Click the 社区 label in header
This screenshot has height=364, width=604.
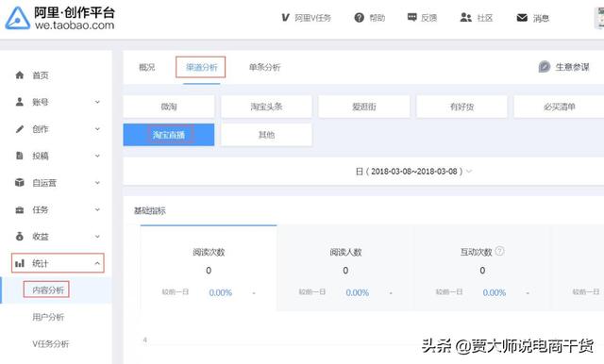click(x=485, y=18)
